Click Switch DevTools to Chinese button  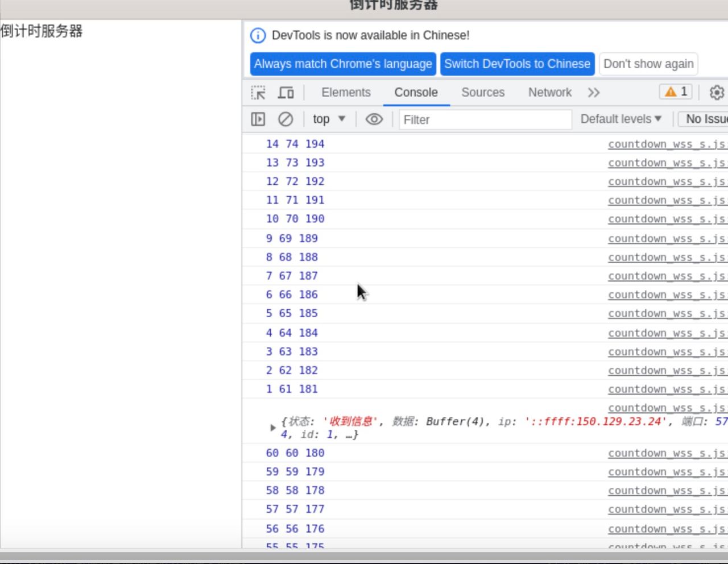click(518, 64)
